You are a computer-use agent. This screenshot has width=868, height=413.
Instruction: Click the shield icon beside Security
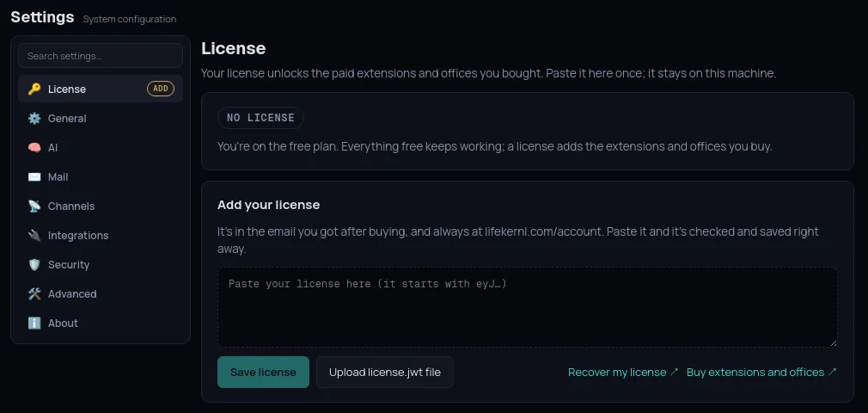point(34,265)
